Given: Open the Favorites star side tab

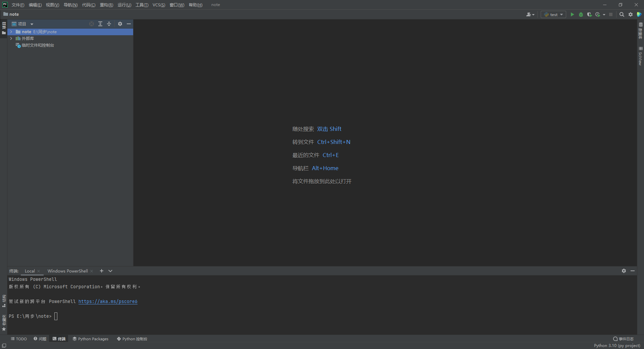Looking at the screenshot, I should point(4,323).
